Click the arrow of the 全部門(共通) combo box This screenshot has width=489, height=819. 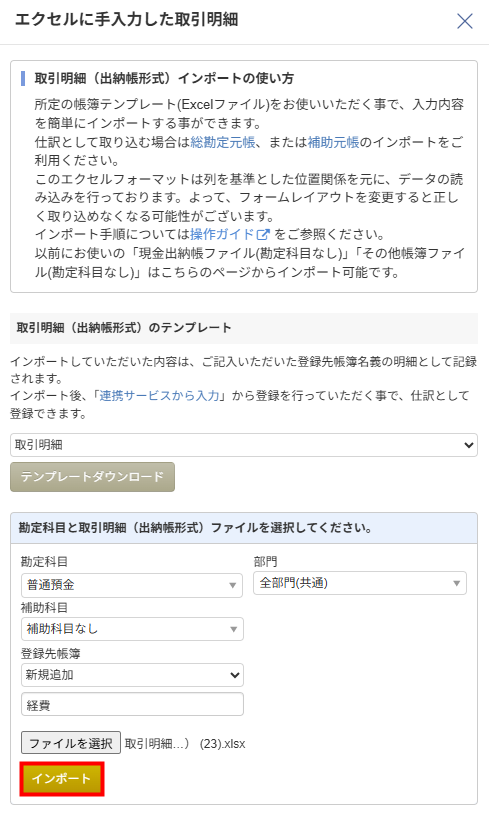[x=457, y=583]
